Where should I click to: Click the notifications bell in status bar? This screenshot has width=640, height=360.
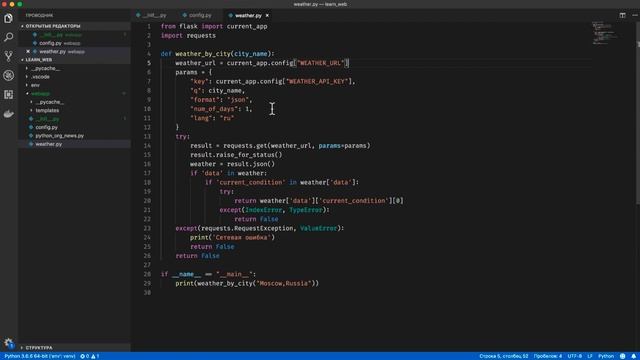coord(633,356)
